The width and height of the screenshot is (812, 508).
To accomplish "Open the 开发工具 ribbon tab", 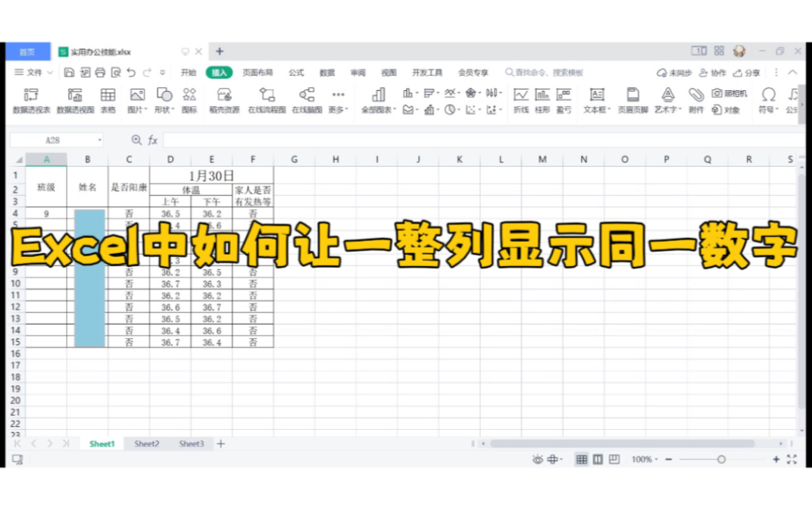I will [427, 73].
